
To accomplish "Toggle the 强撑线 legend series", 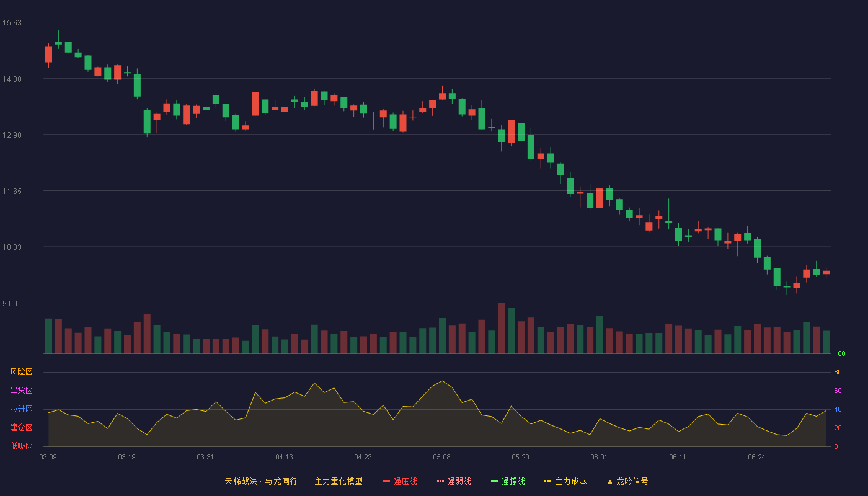I will point(508,481).
